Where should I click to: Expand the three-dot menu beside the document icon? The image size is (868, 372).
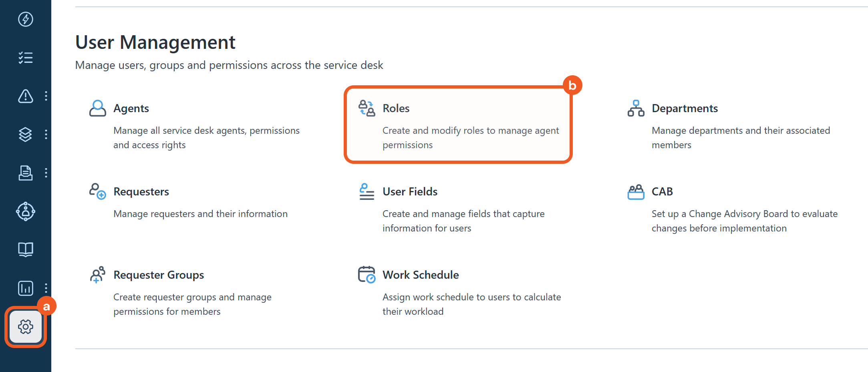click(46, 173)
